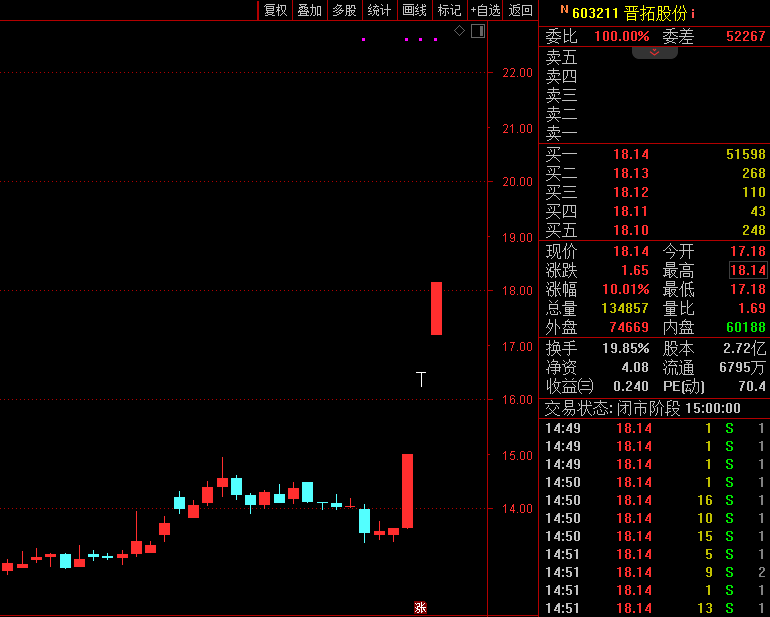Click the 收益(三) value 0.240
This screenshot has height=617, width=770.
(631, 387)
